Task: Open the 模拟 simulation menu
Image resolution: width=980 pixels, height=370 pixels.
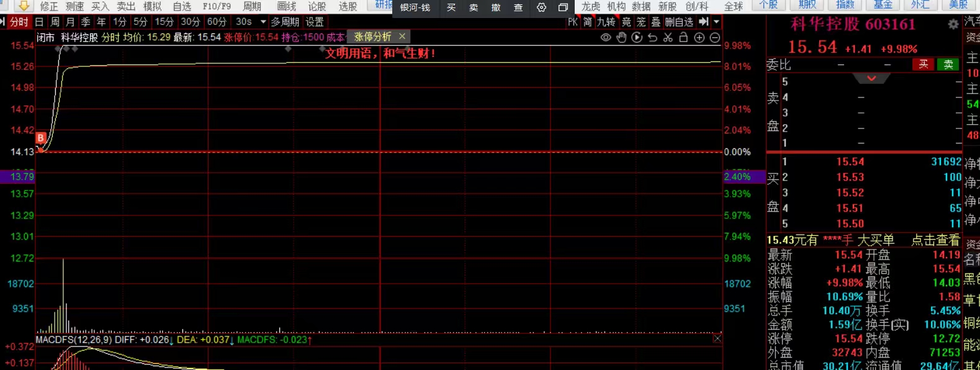Action: click(x=152, y=6)
